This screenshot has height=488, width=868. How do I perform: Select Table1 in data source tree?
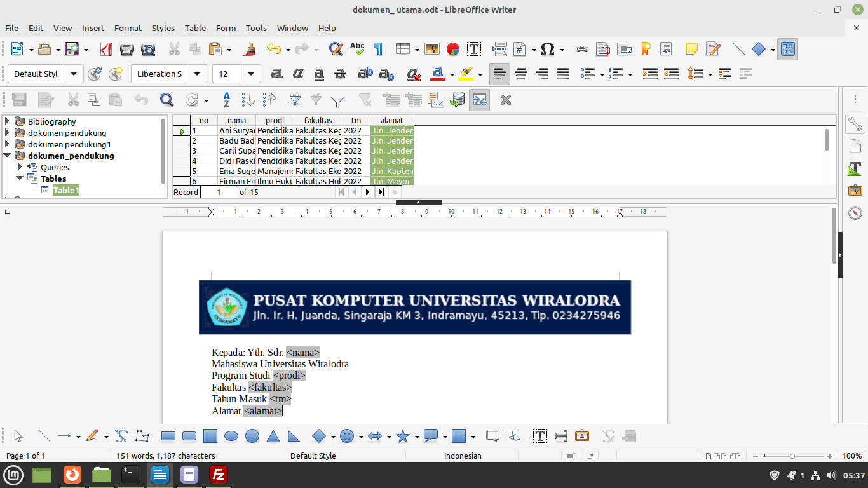[x=66, y=190]
